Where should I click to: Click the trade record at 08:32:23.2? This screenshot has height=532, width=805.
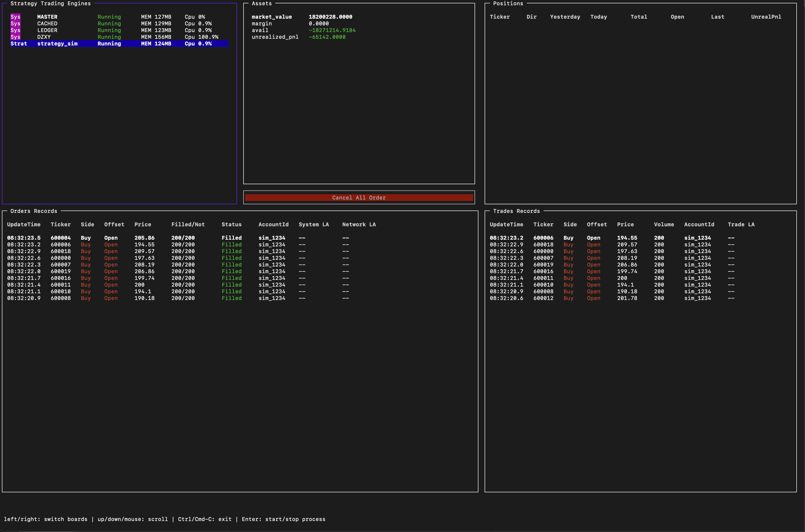pos(506,238)
